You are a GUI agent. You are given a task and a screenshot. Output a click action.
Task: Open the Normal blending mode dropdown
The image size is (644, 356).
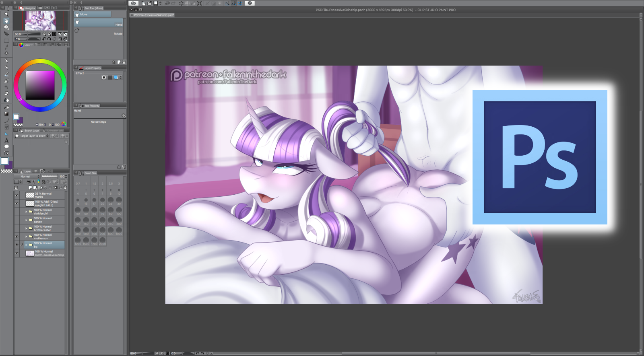click(27, 177)
